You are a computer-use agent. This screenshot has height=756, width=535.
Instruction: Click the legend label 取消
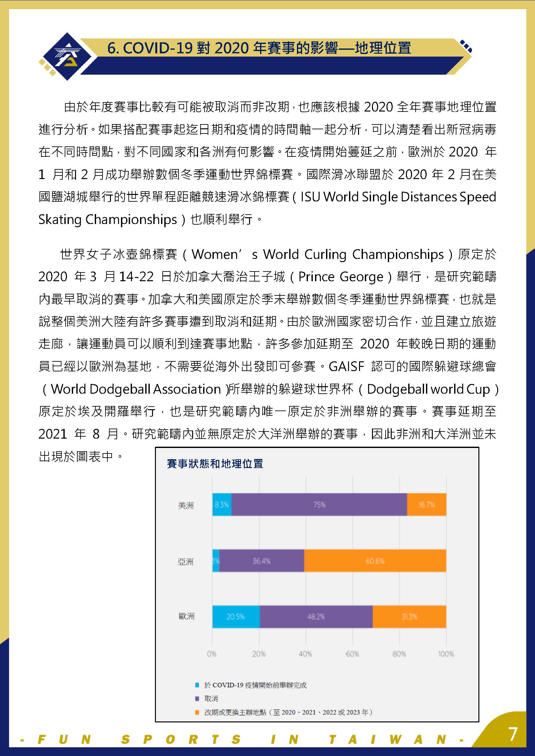tap(211, 699)
